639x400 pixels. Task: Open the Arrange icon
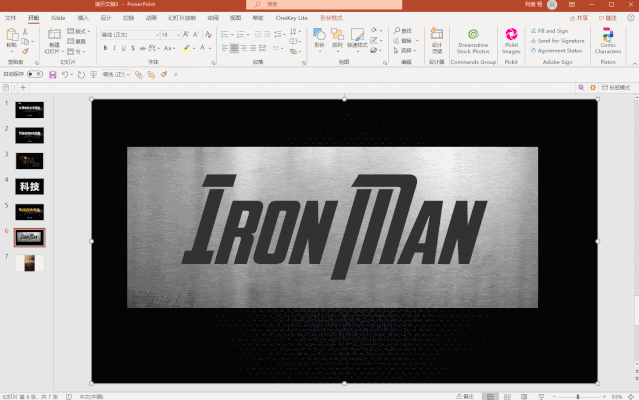click(x=337, y=35)
